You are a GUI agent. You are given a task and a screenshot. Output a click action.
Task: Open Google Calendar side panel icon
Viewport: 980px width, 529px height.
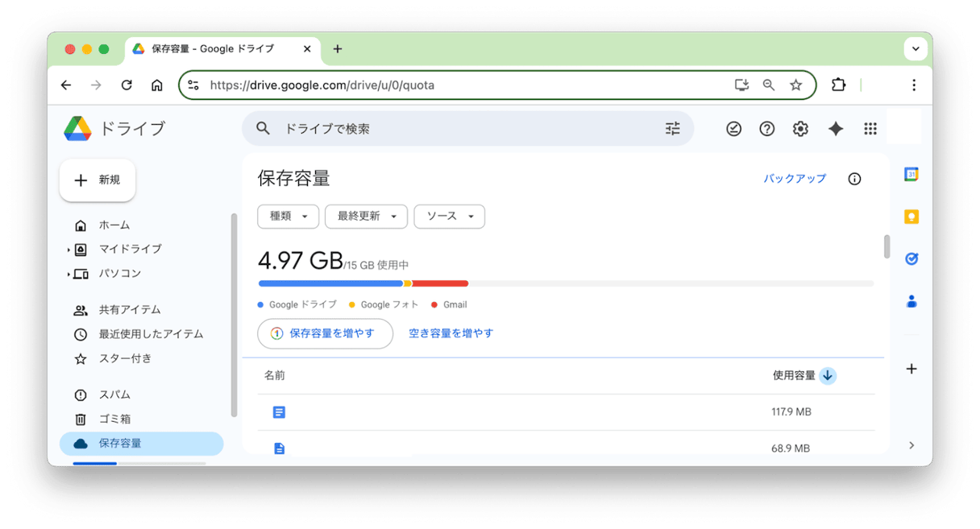tap(911, 174)
